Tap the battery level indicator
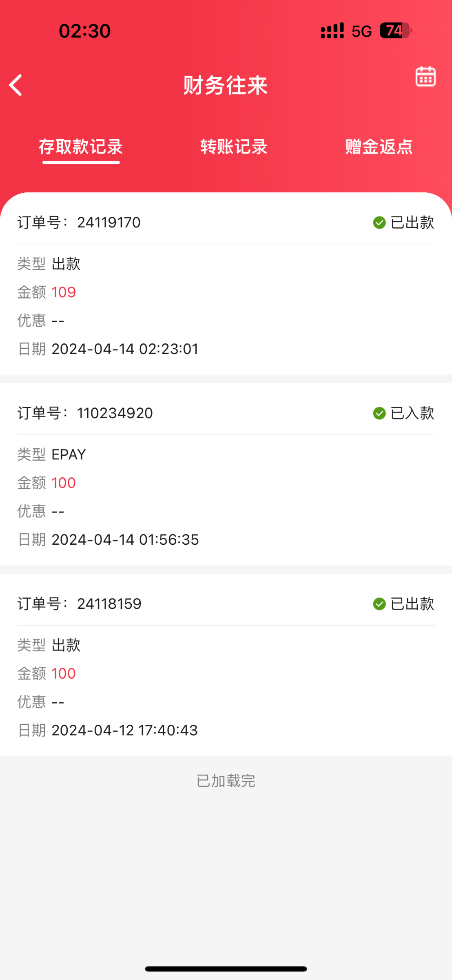 click(396, 31)
